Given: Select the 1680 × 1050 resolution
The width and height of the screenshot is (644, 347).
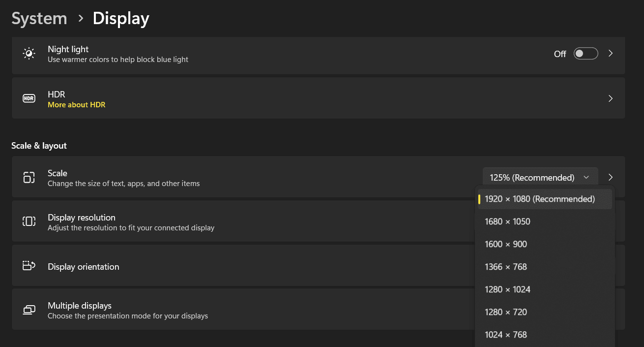Looking at the screenshot, I should (x=507, y=221).
